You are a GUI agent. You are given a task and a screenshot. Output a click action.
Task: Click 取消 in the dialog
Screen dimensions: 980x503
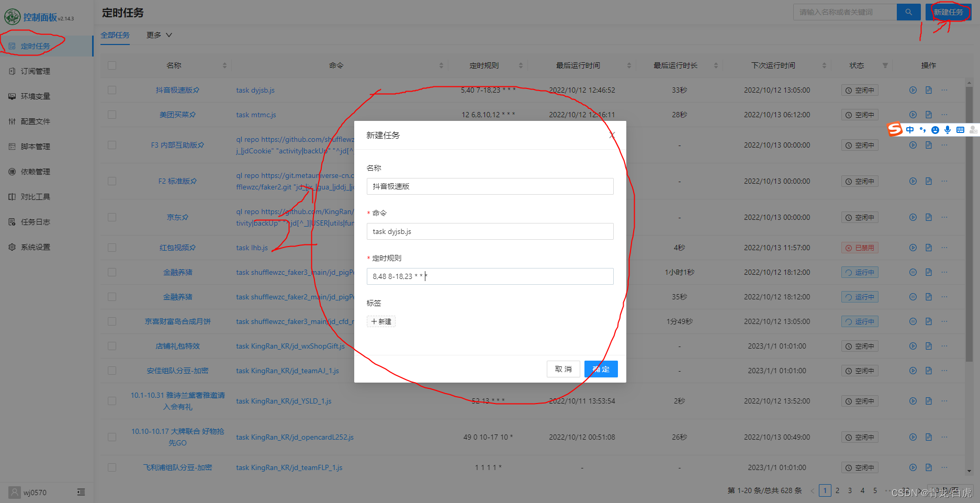pos(564,369)
